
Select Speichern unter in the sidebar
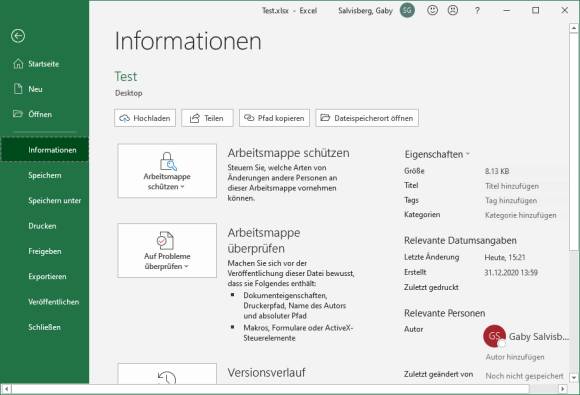click(x=54, y=200)
